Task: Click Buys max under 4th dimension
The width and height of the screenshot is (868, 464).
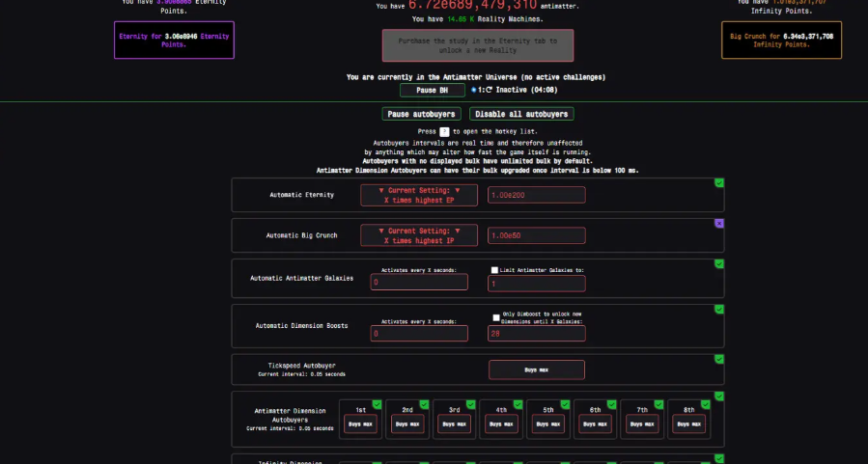Action: (x=501, y=424)
